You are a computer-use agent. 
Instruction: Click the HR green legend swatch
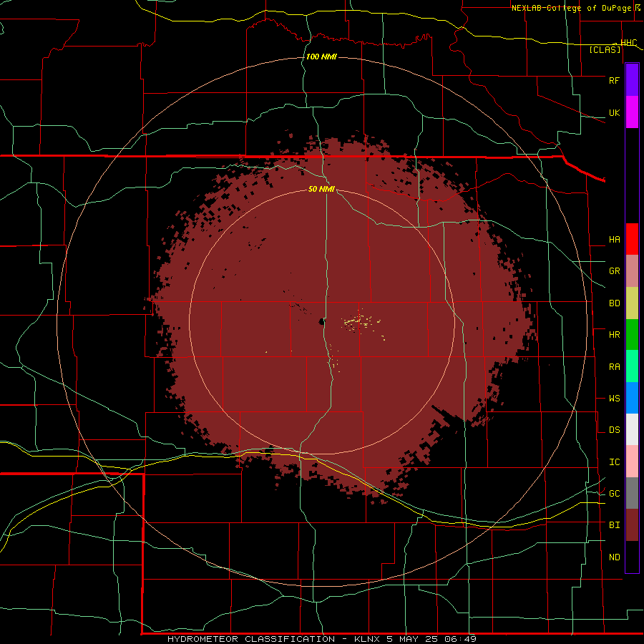pos(632,335)
